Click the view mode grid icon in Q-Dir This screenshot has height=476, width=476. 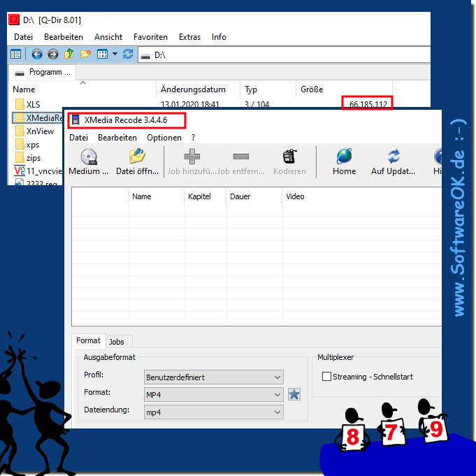(x=102, y=55)
